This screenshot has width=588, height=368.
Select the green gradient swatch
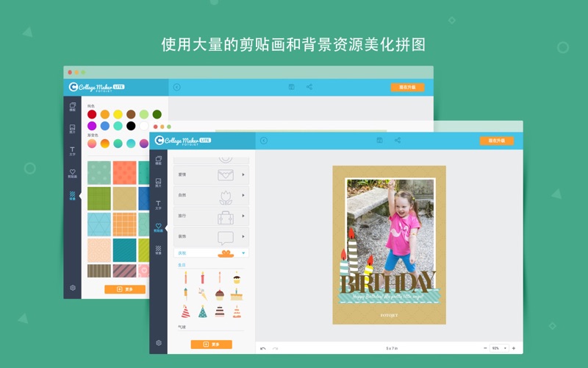click(118, 144)
